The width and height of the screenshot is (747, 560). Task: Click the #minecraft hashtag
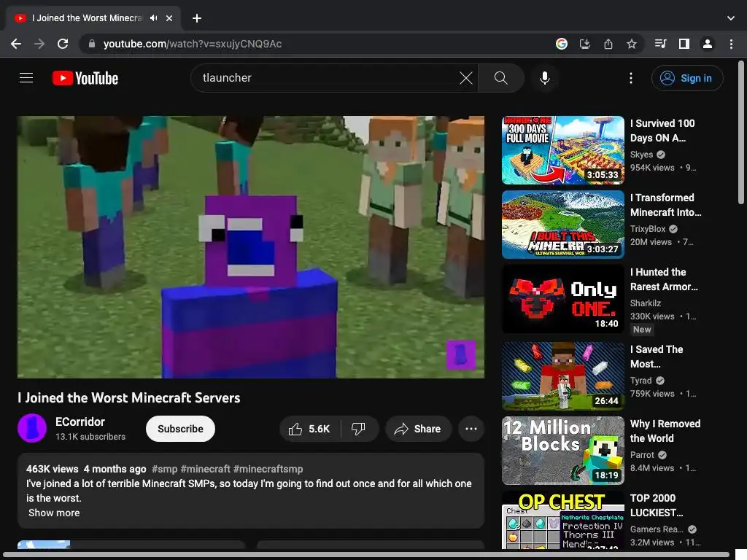tap(205, 469)
